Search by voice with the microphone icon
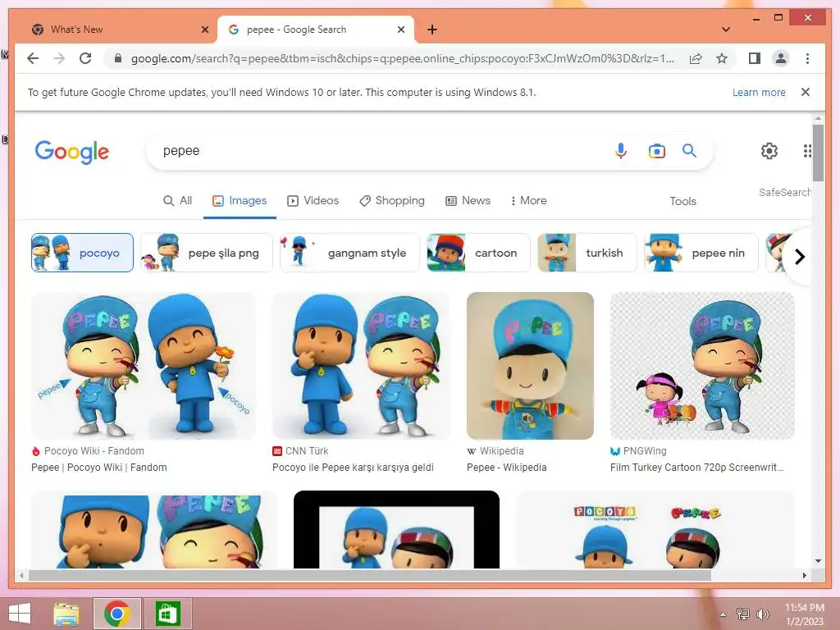This screenshot has height=630, width=840. (621, 151)
